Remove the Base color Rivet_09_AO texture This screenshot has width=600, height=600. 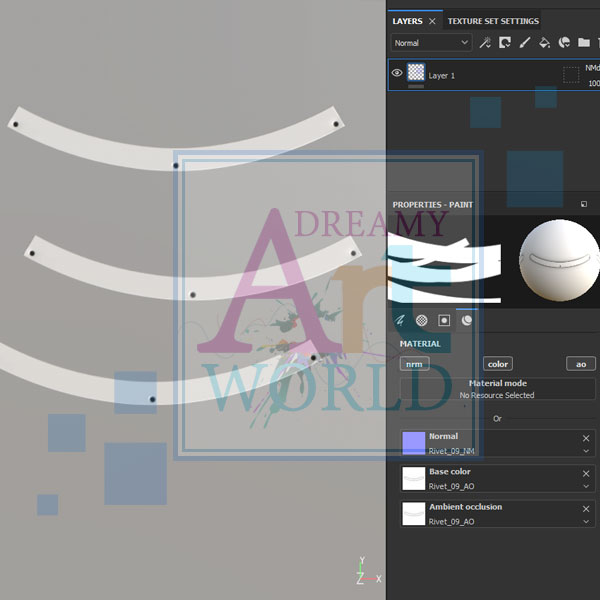[x=586, y=473]
